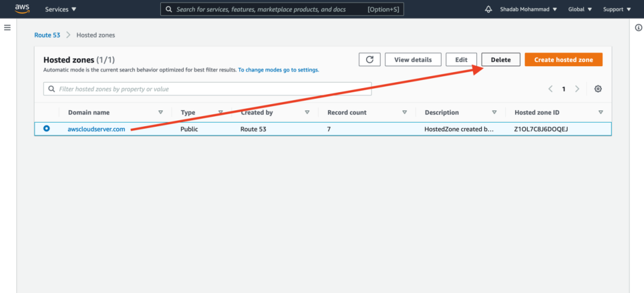
Task: Sort by Record count column arrow
Action: click(404, 112)
